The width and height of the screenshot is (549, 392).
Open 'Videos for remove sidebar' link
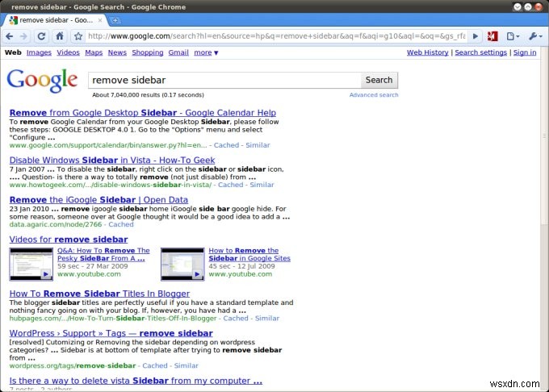(69, 240)
